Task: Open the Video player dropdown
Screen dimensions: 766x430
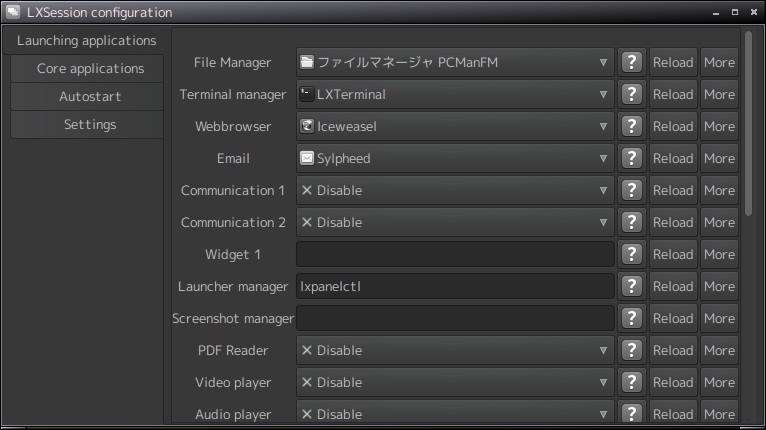Action: tap(455, 382)
